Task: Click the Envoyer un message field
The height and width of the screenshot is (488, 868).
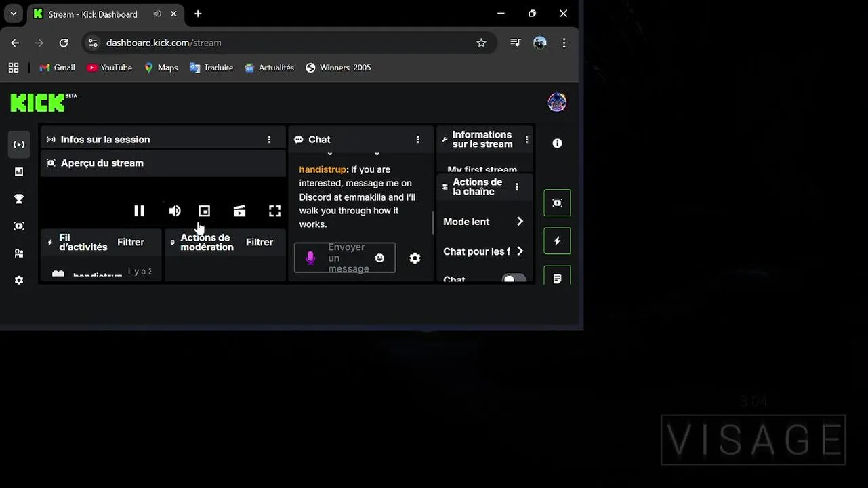Action: [x=345, y=258]
